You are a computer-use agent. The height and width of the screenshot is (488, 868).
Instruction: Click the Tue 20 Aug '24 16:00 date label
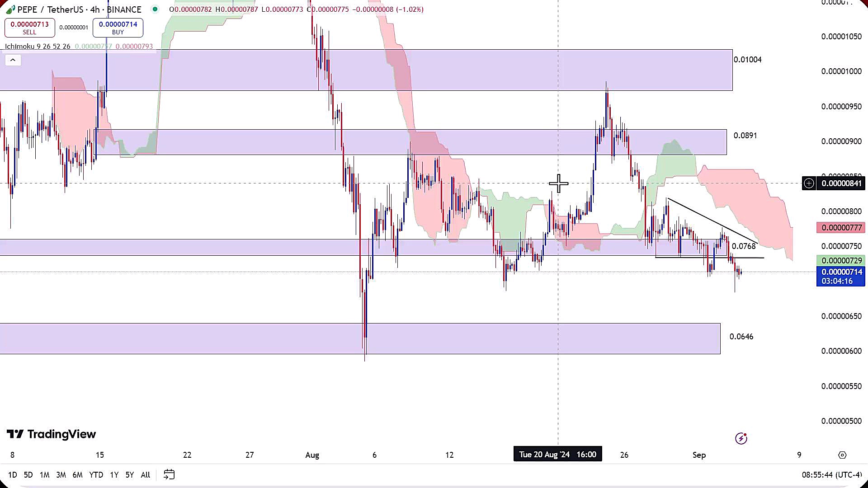[x=557, y=455]
